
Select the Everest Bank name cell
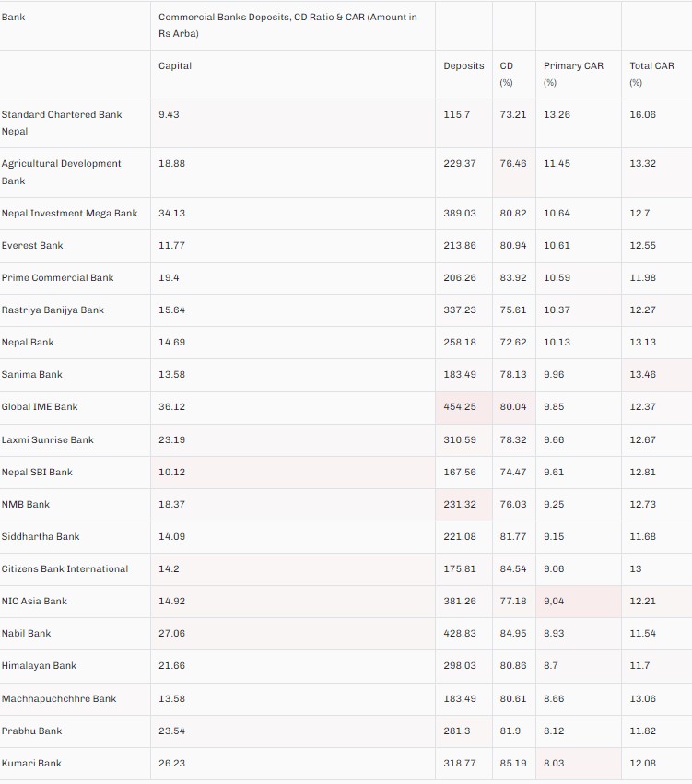32,246
